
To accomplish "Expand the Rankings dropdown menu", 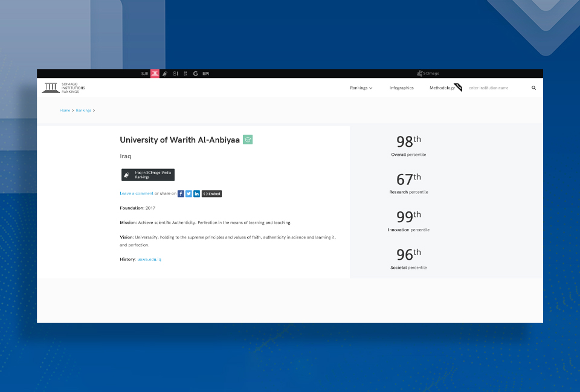I will click(x=361, y=88).
